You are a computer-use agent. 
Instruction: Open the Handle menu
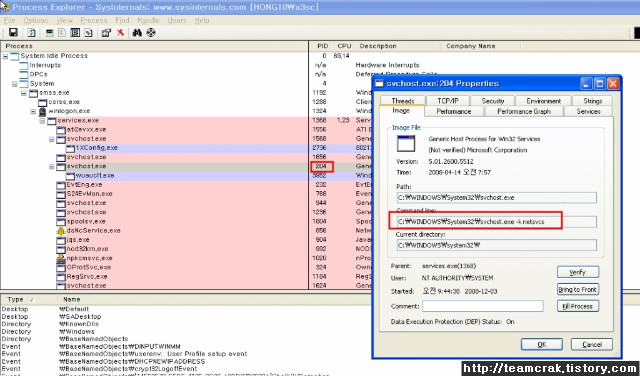tap(148, 20)
